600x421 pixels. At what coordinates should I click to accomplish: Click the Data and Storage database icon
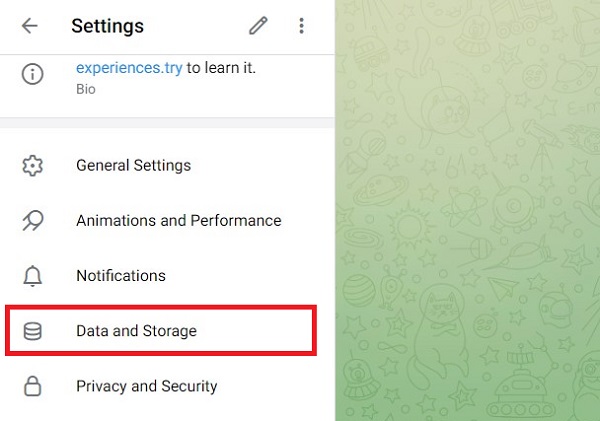click(33, 331)
